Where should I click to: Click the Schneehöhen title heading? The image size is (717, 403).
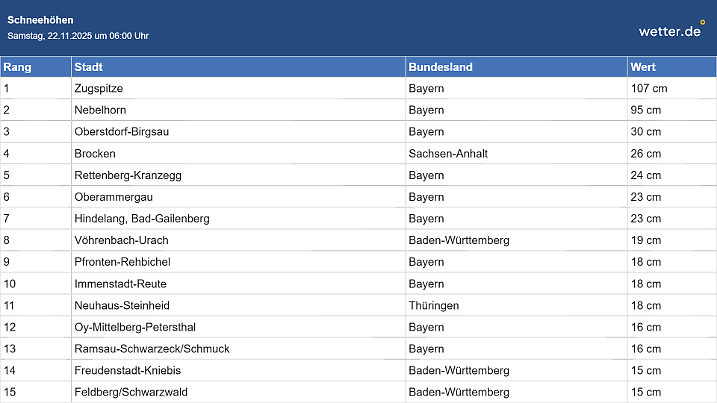[40, 20]
